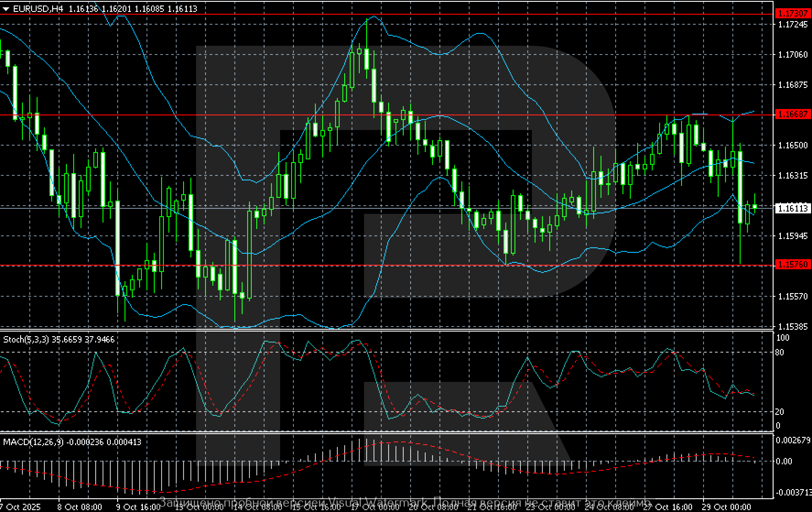
Task: Select the 1.15780 red price level tag
Action: click(x=792, y=265)
